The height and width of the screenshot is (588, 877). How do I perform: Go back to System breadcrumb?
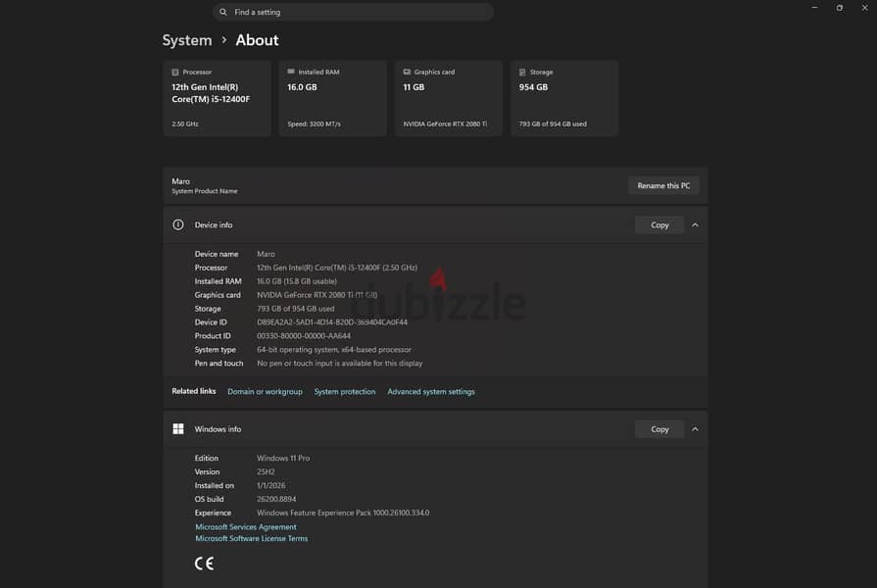pos(187,40)
